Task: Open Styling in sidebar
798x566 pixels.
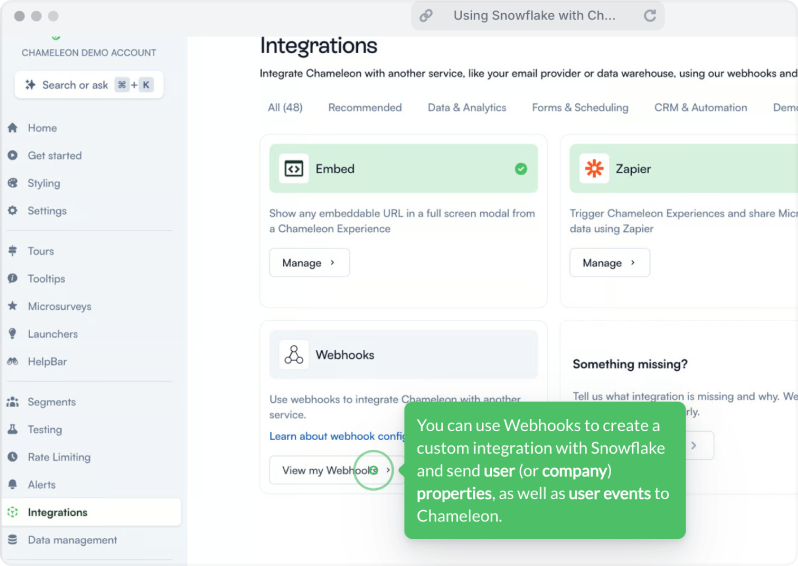Action: click(x=44, y=183)
